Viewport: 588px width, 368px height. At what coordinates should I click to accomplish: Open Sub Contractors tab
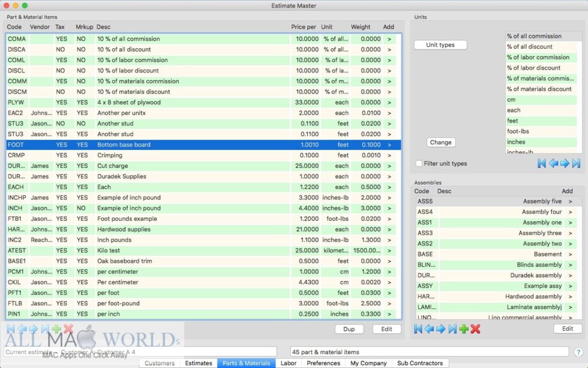pos(420,363)
